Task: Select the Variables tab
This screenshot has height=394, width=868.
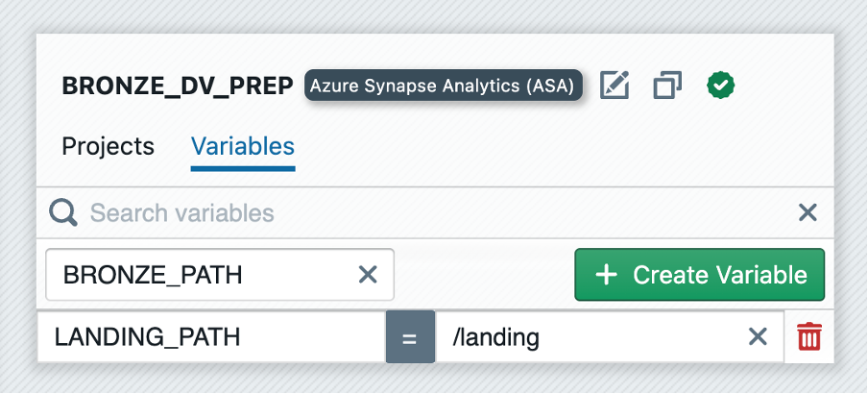Action: click(242, 146)
